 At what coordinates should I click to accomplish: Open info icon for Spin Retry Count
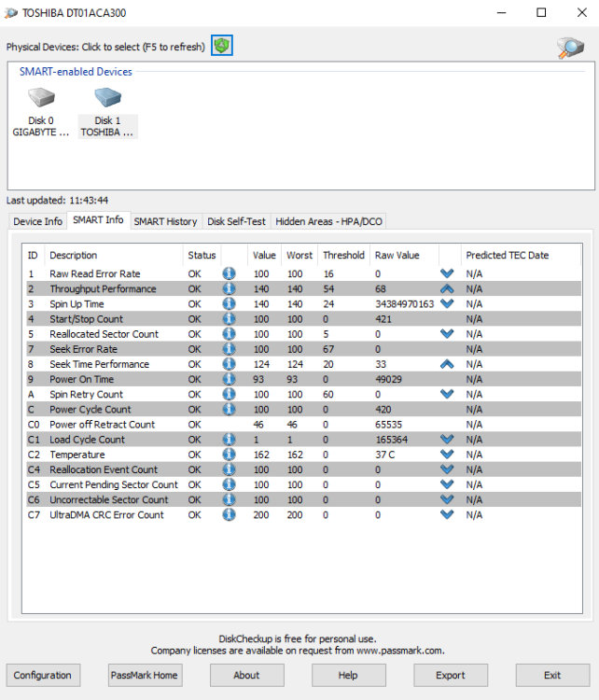(x=229, y=394)
